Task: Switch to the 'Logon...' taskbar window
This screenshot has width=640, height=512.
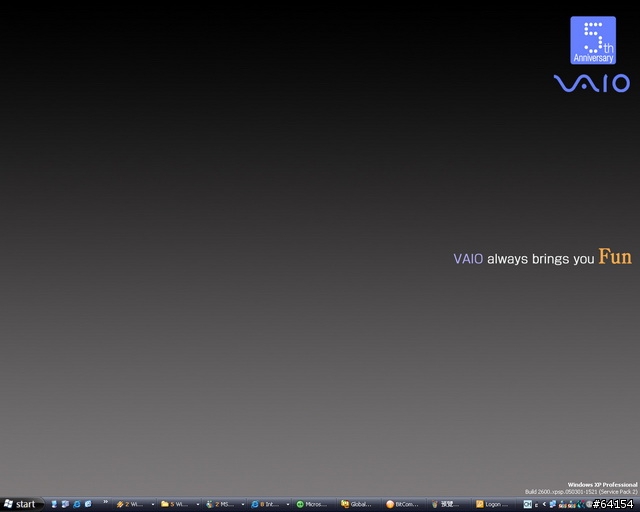Action: (x=493, y=505)
